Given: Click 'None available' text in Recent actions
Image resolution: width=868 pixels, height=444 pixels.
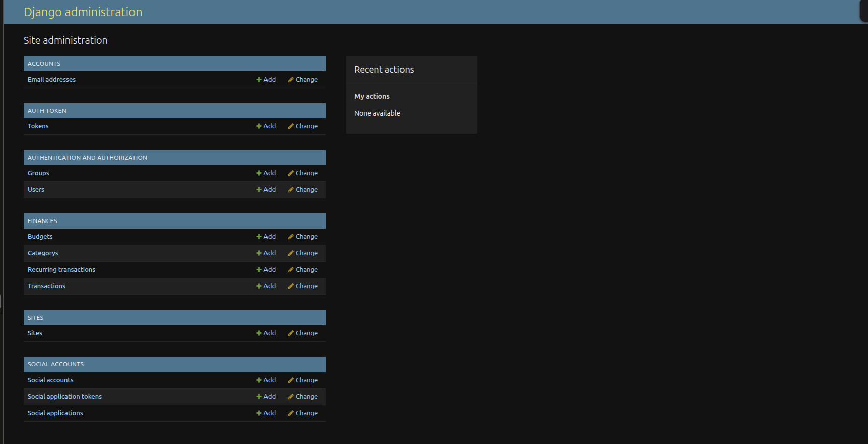Looking at the screenshot, I should (377, 113).
